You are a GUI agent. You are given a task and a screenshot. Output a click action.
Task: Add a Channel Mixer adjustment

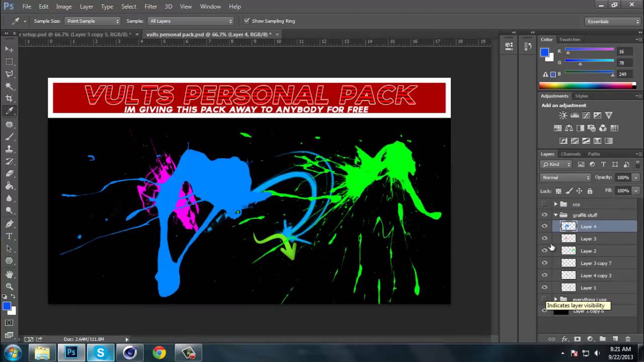click(603, 128)
